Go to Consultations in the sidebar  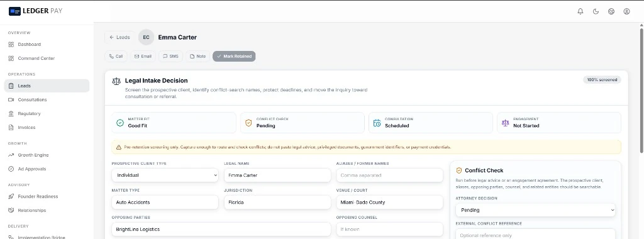(x=47, y=100)
